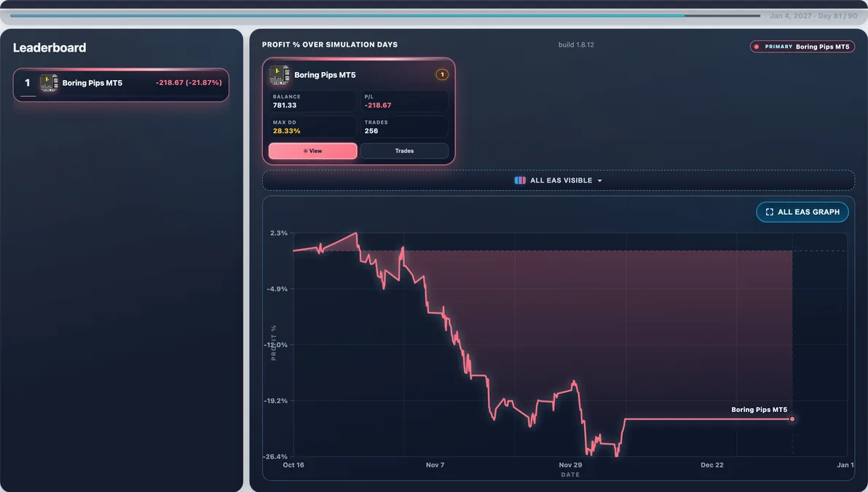This screenshot has width=868, height=492.
Task: Click the Balance 781.33 value
Action: tap(285, 105)
